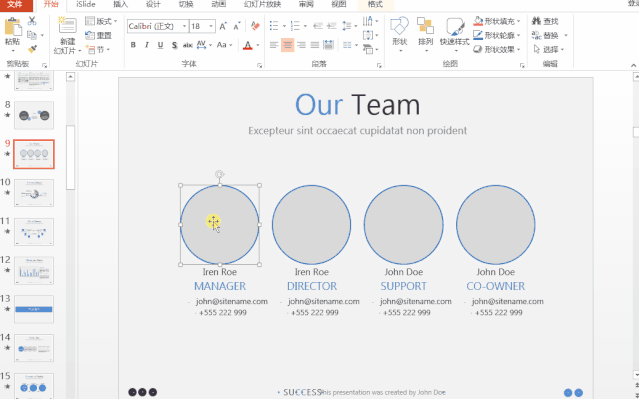
Task: Switch to the Insert (插入) tab
Action: tap(120, 5)
